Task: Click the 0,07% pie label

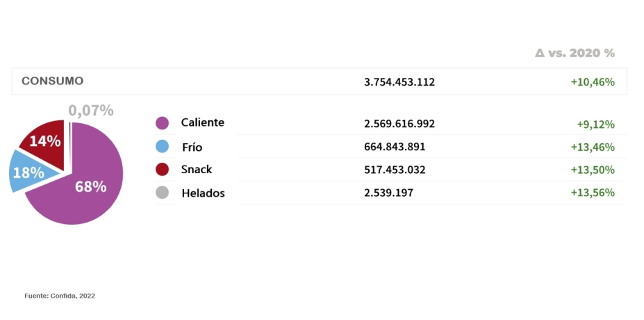Action: [91, 110]
